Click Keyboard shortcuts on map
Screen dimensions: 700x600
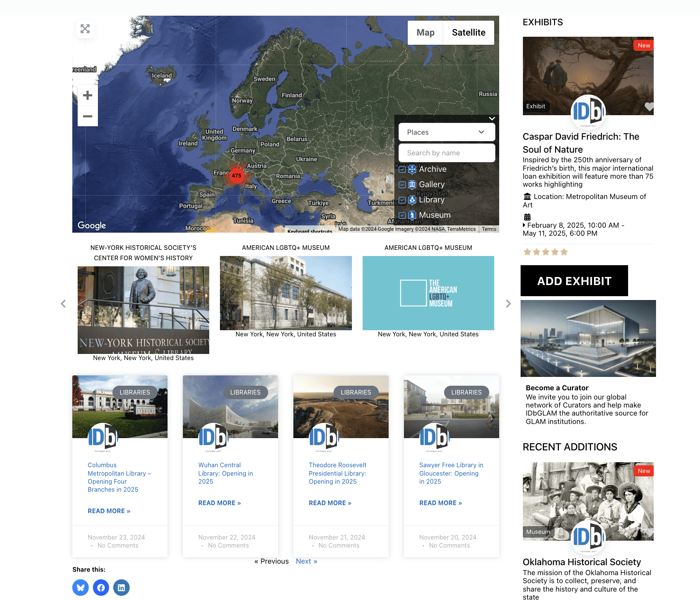310,231
